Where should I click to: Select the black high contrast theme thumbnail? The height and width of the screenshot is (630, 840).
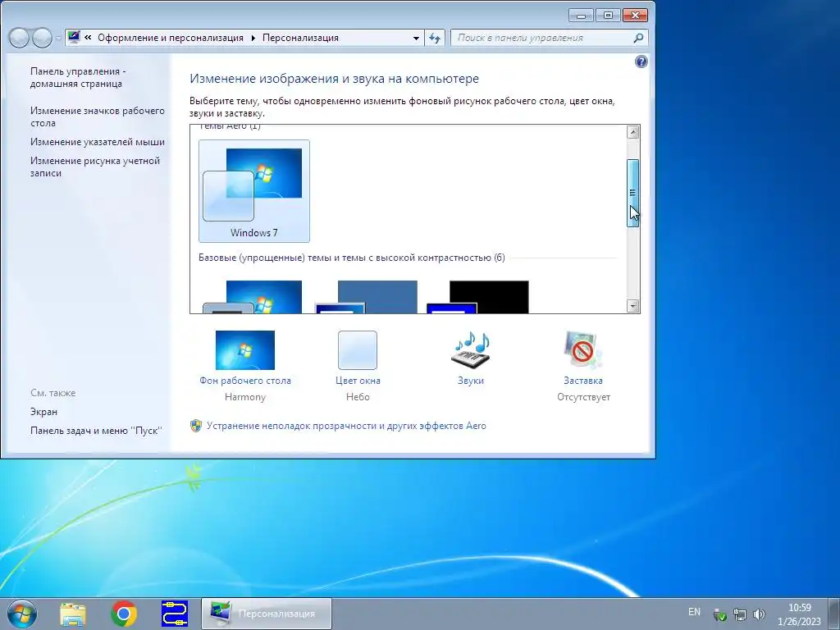tap(477, 297)
